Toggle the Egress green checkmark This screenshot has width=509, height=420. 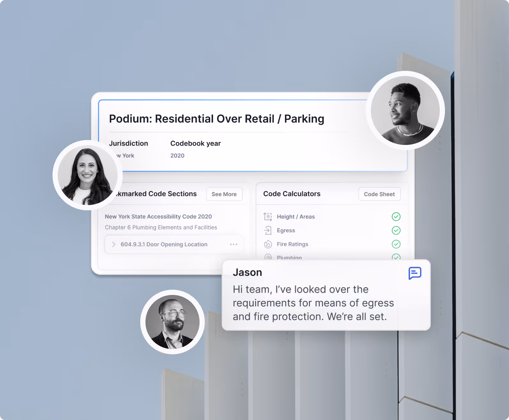click(x=396, y=230)
